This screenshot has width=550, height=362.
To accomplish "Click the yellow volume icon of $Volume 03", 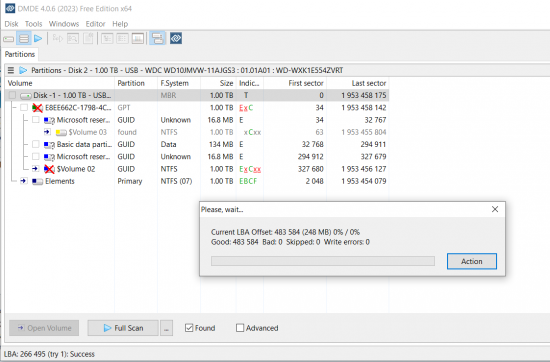I will (61, 132).
